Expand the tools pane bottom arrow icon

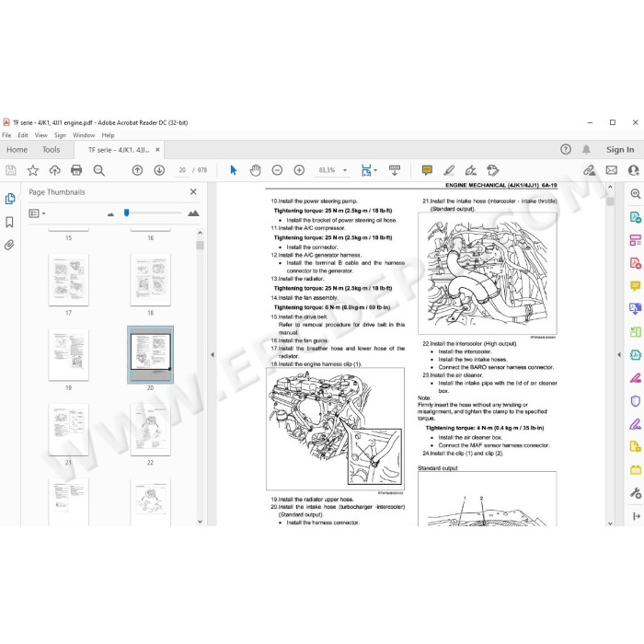click(637, 516)
